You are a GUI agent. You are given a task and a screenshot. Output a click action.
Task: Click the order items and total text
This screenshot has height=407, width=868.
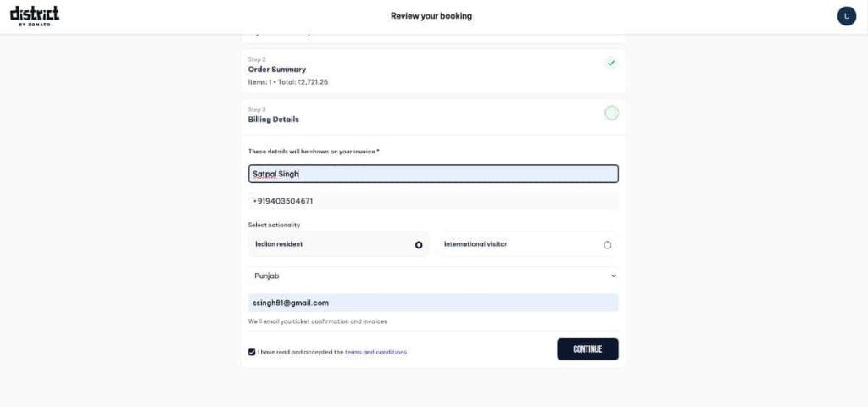[288, 82]
